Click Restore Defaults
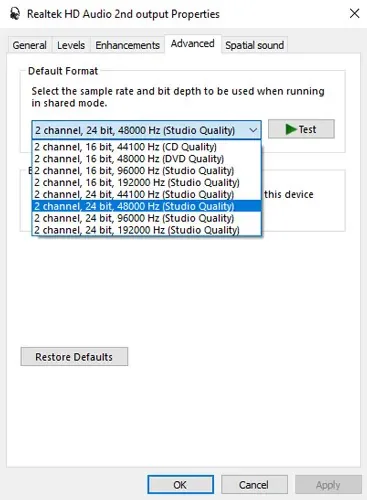This screenshot has height=500, width=367. tap(74, 357)
